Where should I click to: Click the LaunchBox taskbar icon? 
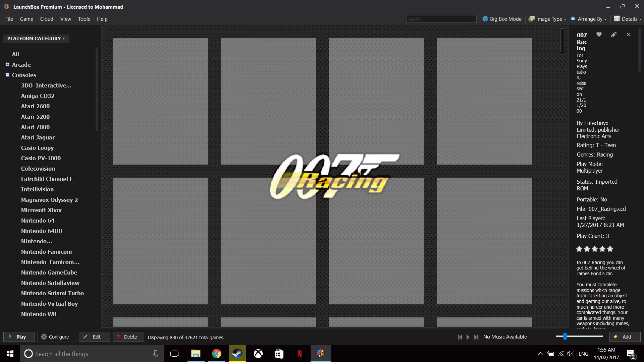[321, 354]
